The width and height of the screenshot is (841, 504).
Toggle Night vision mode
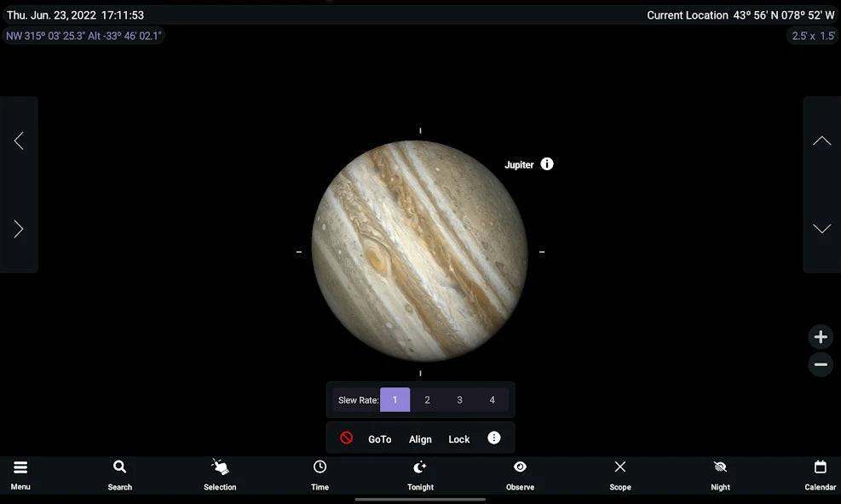720,474
